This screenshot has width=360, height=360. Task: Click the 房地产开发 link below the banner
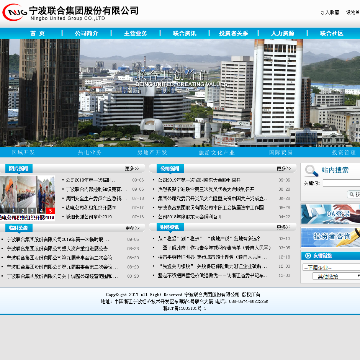point(152,153)
